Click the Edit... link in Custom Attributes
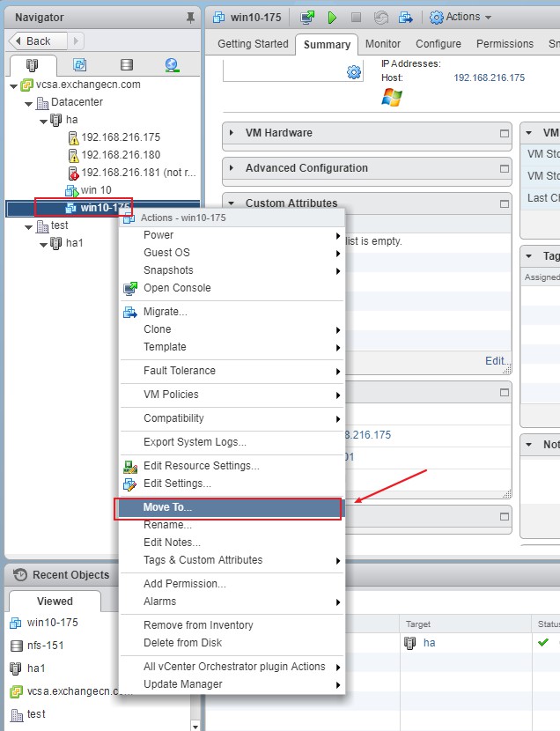 tap(496, 361)
